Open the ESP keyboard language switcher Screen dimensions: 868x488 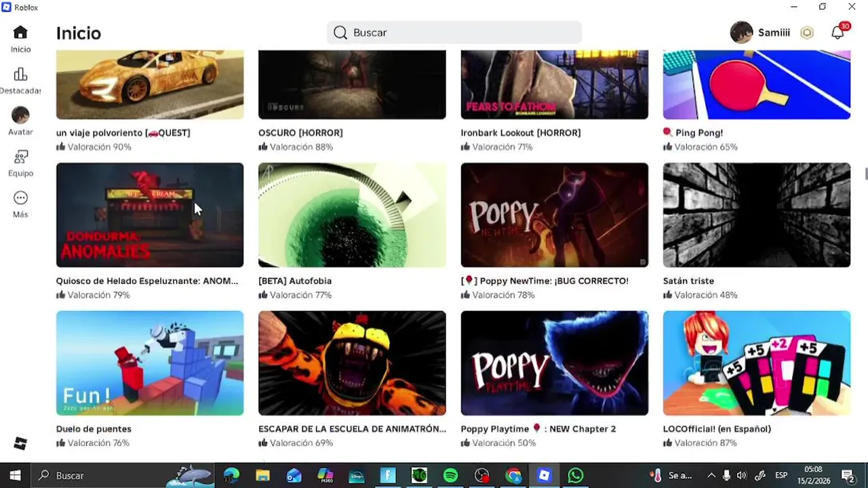point(781,476)
